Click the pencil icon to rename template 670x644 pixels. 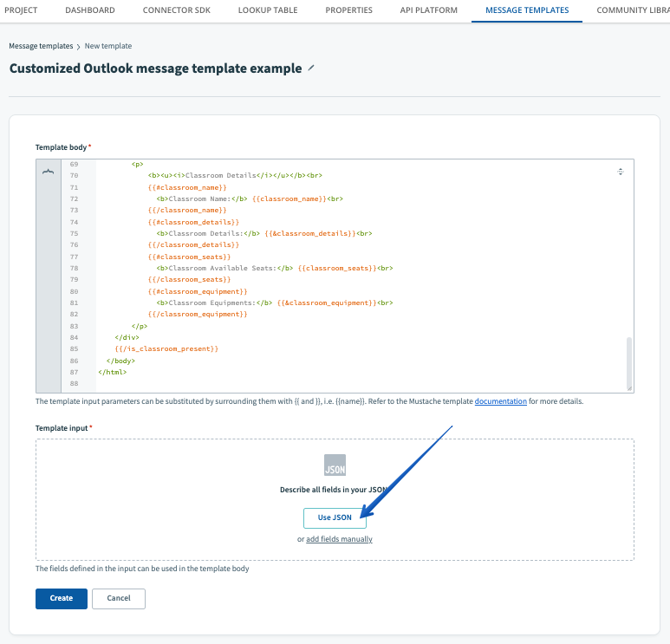click(x=311, y=68)
